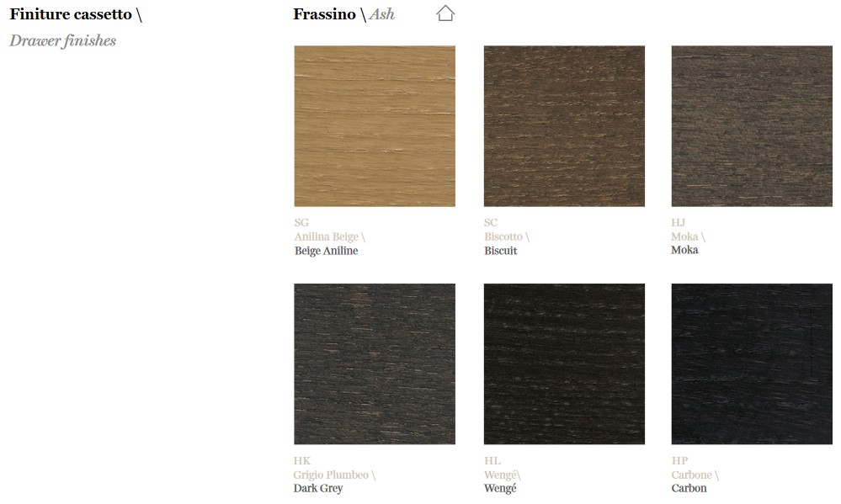Click the home icon next to Frassino
The image size is (841, 504).
click(x=445, y=13)
